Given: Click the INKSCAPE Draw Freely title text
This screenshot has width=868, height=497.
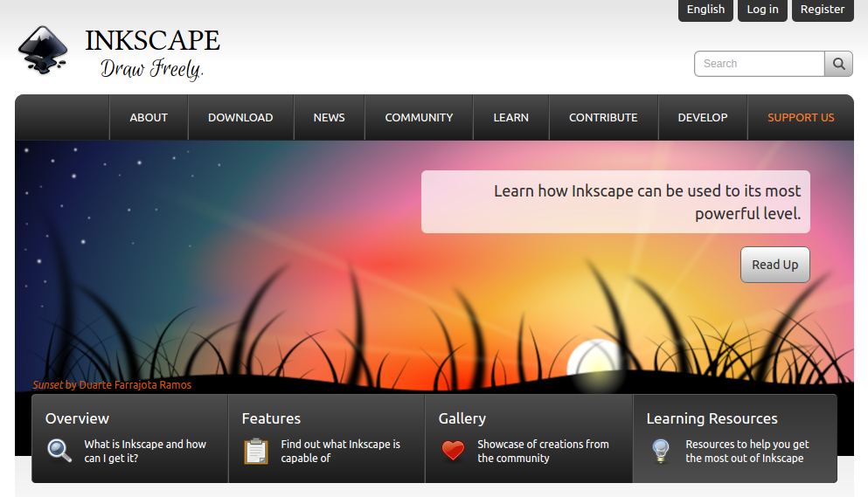Looking at the screenshot, I should 152,54.
